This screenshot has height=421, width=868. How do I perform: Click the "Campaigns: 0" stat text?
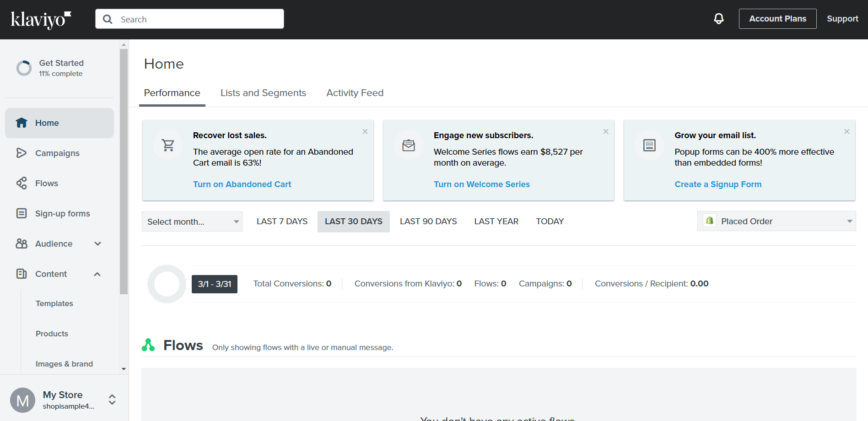545,284
